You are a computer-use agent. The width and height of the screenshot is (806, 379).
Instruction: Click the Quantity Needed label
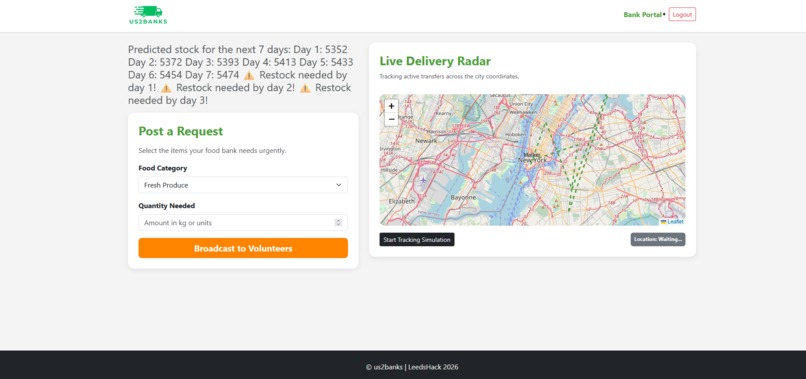click(167, 206)
